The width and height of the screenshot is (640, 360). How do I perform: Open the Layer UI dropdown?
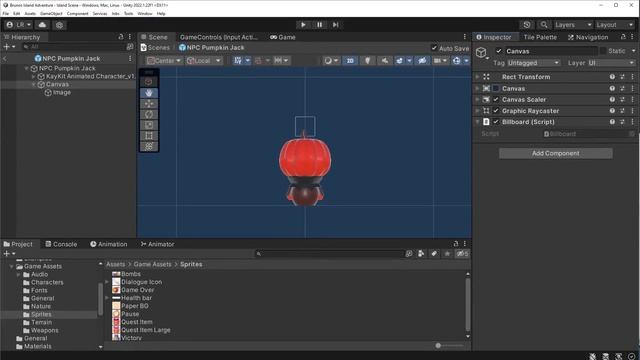pos(611,63)
